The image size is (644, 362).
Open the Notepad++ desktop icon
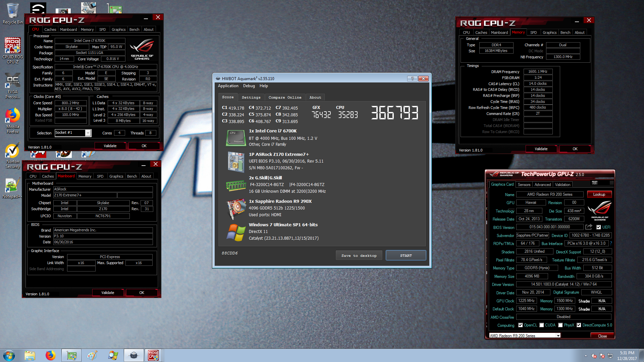[12, 188]
